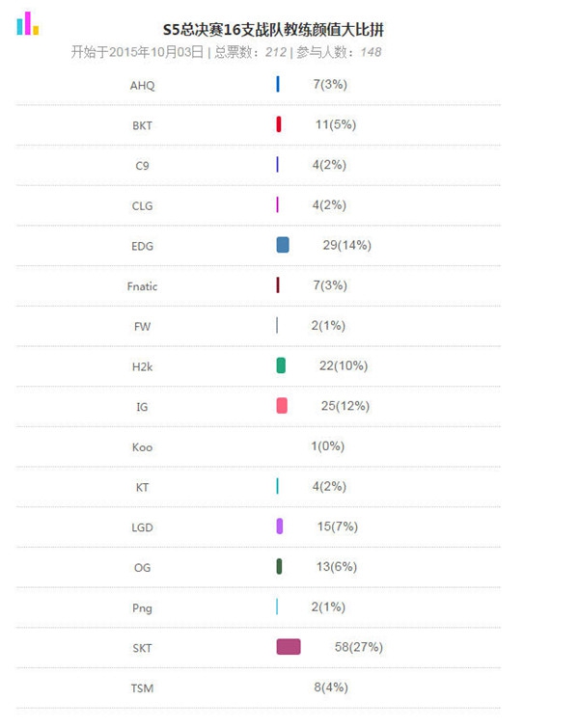Click the blue EDG vote bar
This screenshot has height=728, width=579.
coord(283,245)
